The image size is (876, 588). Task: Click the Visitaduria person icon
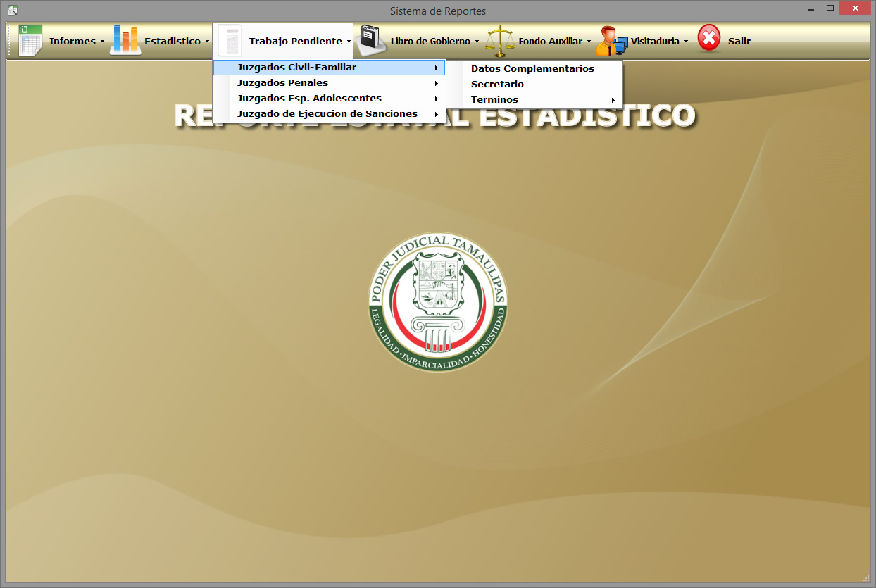point(611,41)
